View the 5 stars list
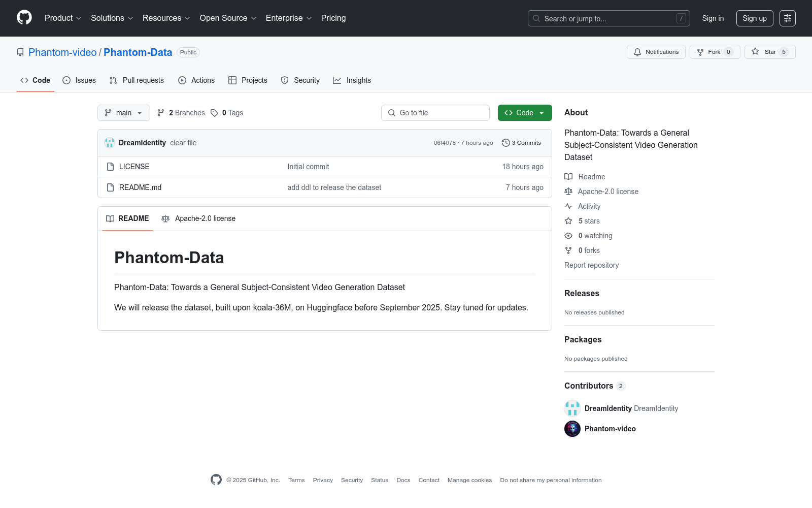Image resolution: width=812 pixels, height=508 pixels. [582, 221]
